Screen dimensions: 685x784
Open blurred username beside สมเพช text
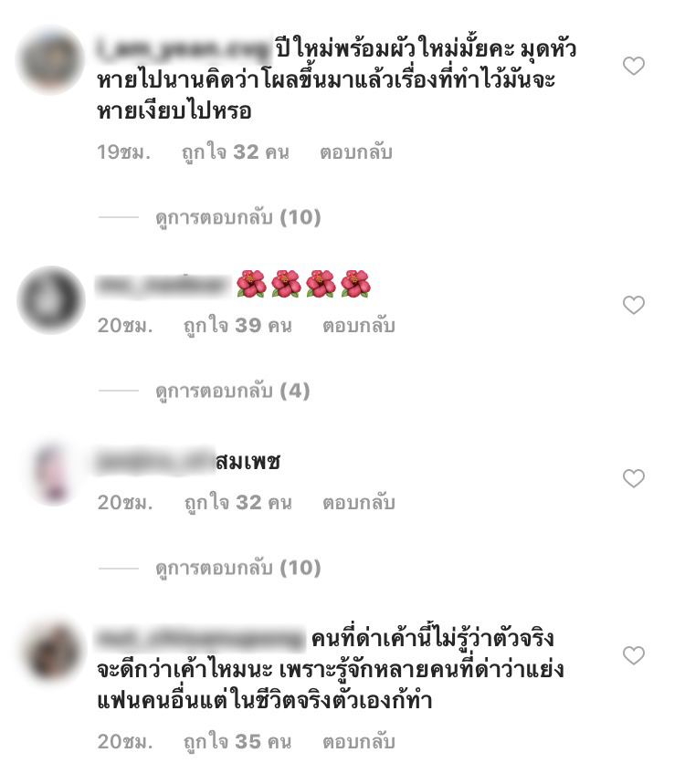tap(155, 461)
